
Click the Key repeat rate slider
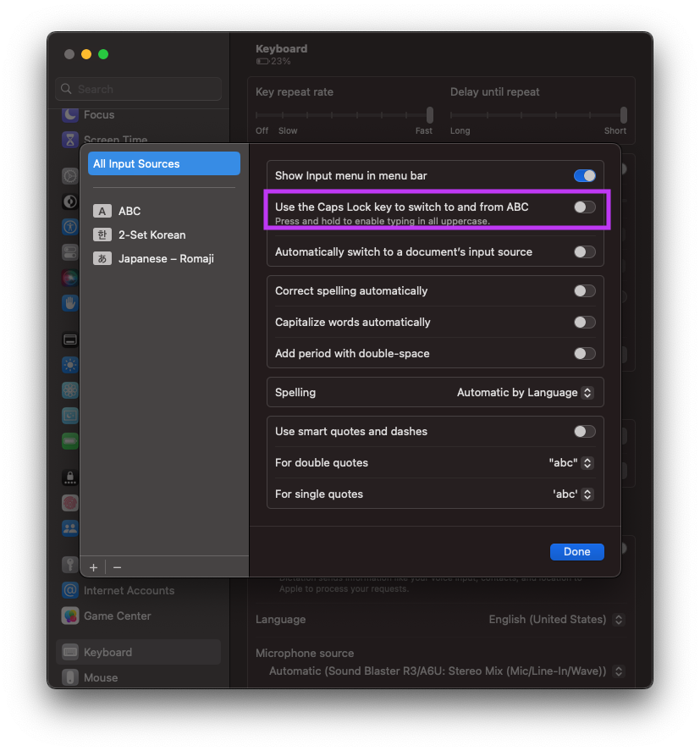tap(344, 115)
